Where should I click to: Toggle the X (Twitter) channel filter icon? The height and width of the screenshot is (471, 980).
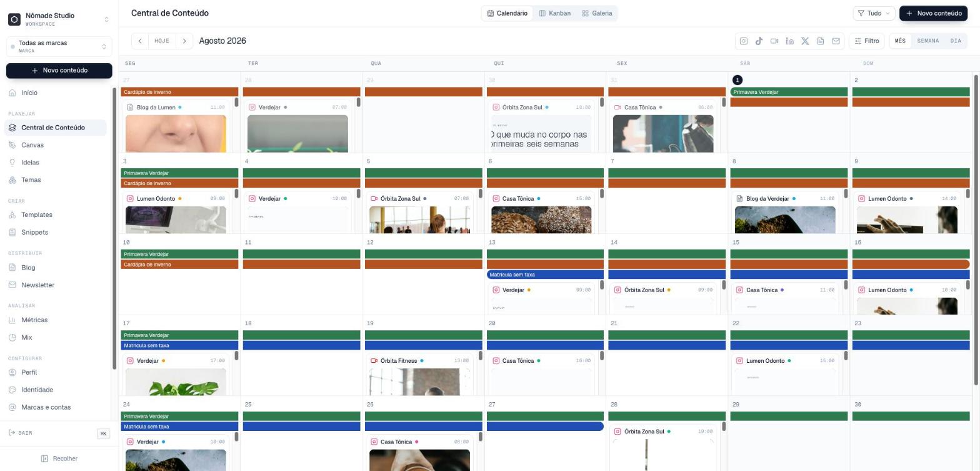coord(805,41)
